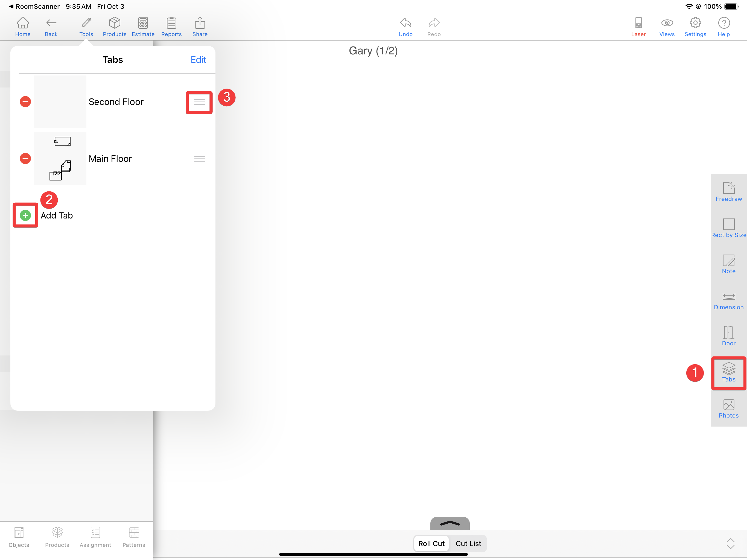The height and width of the screenshot is (560, 747).
Task: Tap Edit in the Tabs popup
Action: pos(198,60)
